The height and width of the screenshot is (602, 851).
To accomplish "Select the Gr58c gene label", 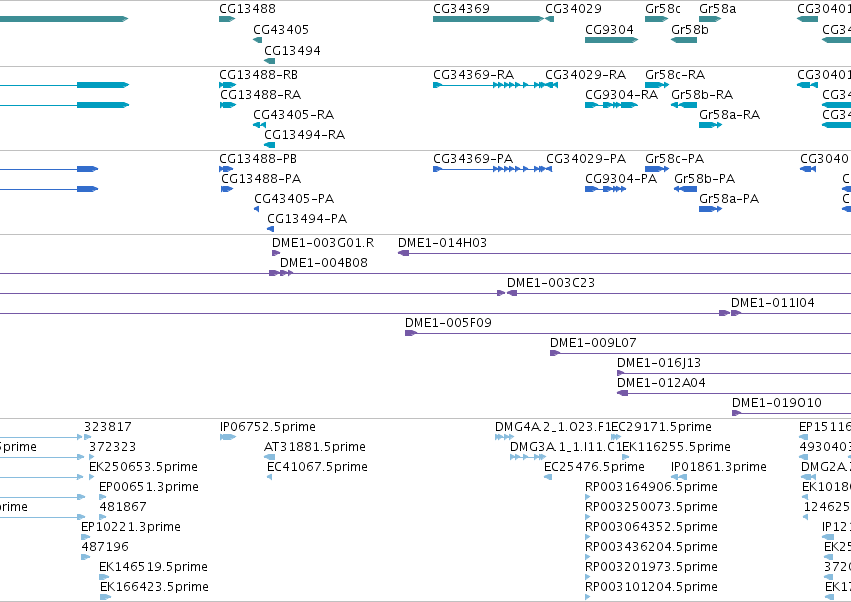I will point(663,9).
